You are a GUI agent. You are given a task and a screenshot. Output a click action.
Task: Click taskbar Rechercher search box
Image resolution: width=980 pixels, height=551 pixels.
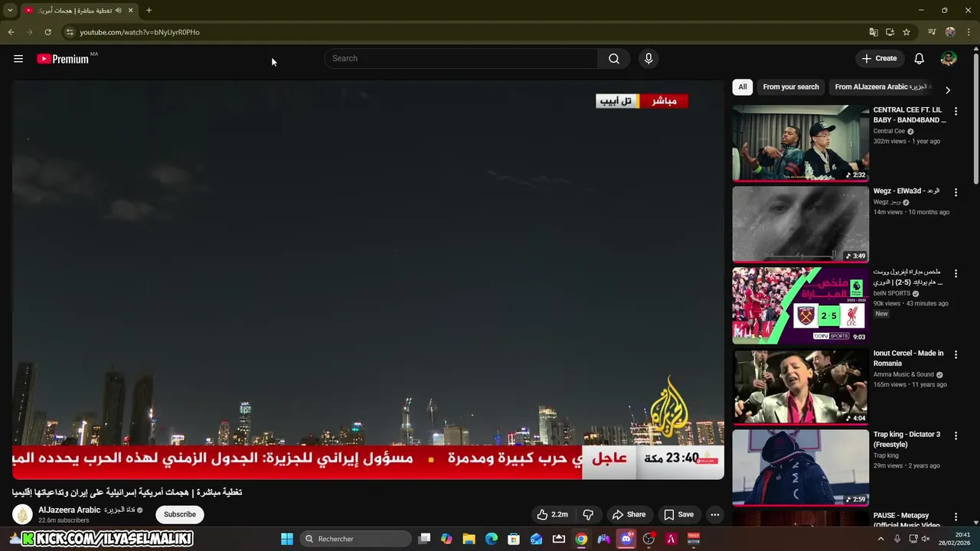tap(354, 539)
